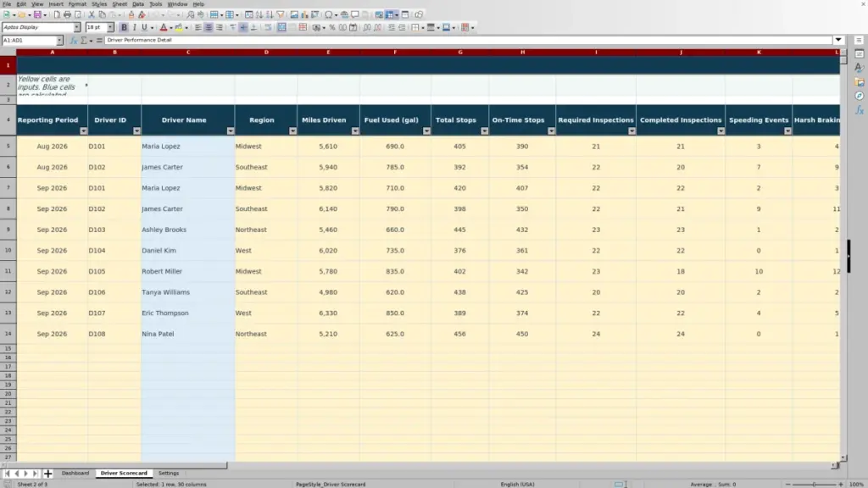
Task: Go to next sheet arrow
Action: click(26, 473)
